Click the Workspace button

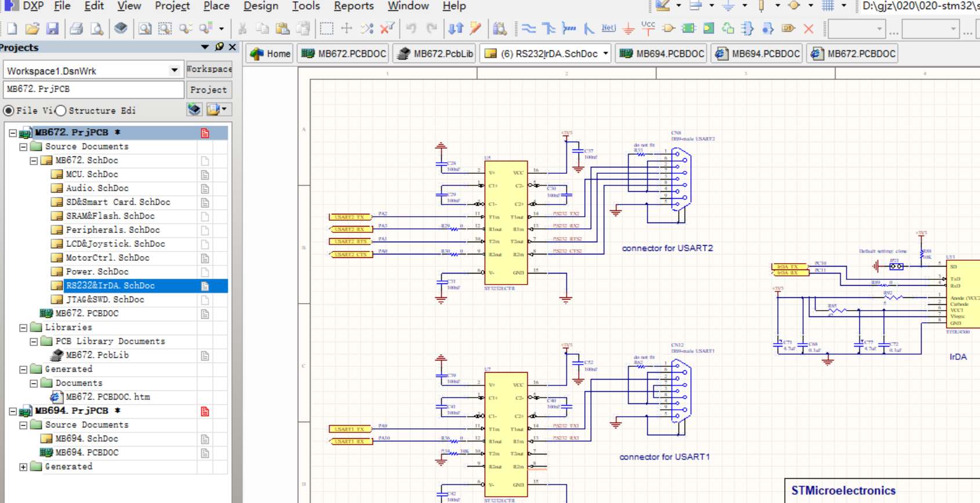click(209, 70)
